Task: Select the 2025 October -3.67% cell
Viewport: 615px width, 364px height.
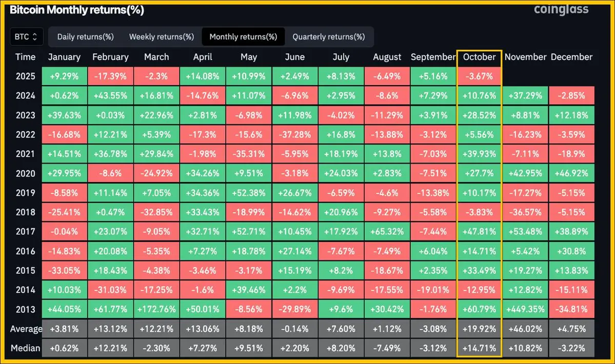Action: pyautogui.click(x=479, y=76)
